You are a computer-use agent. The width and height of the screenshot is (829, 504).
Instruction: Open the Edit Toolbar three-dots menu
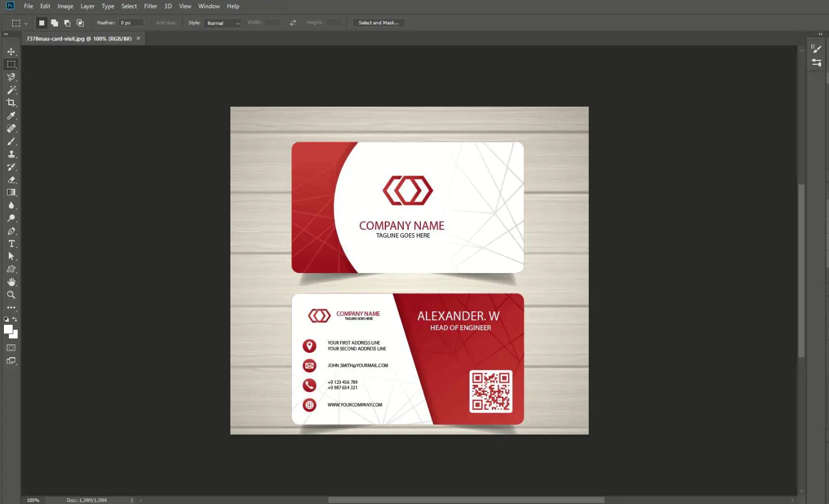[11, 307]
